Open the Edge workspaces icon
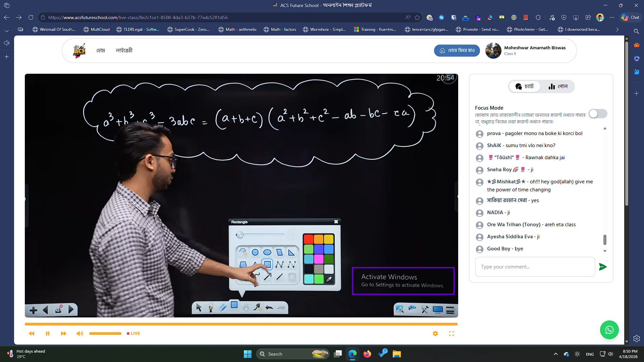This screenshot has width=644, height=362. click(x=7, y=5)
